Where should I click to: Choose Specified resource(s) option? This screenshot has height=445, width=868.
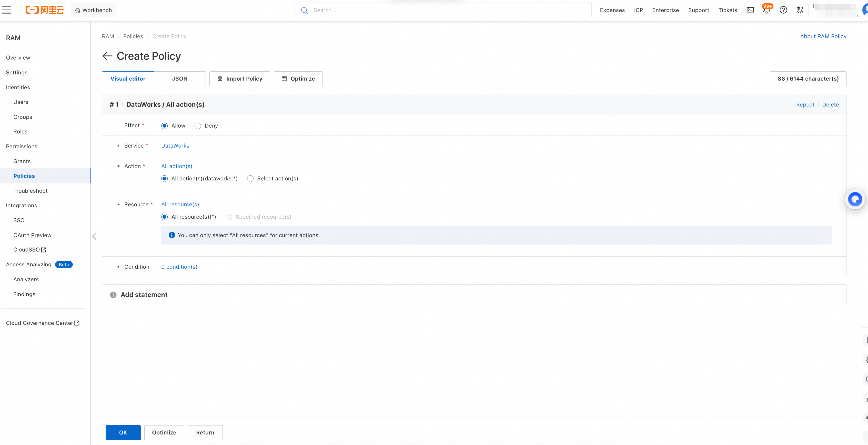click(229, 217)
